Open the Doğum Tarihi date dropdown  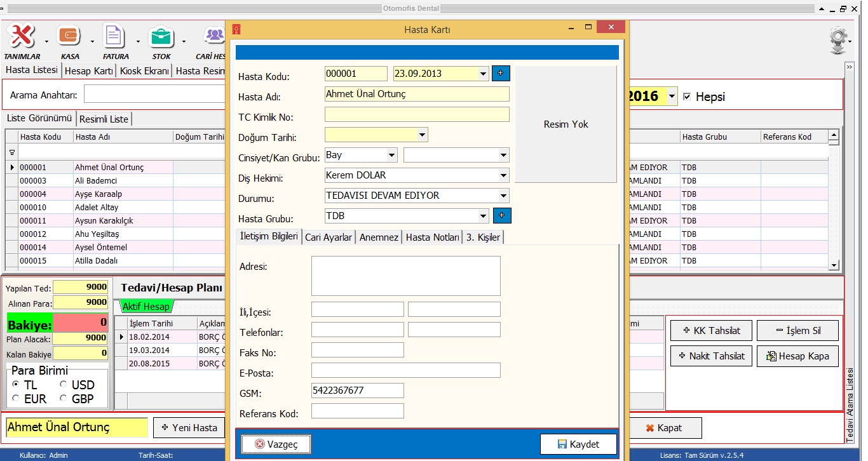pos(422,135)
